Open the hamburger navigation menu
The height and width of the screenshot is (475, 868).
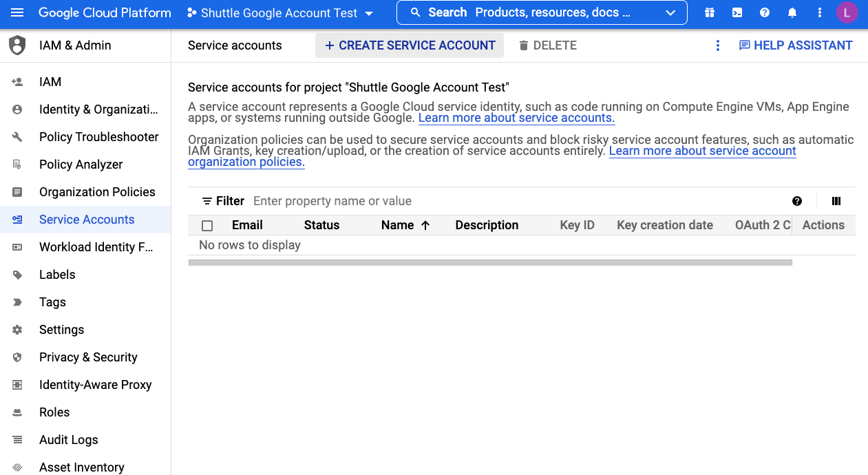pyautogui.click(x=17, y=13)
